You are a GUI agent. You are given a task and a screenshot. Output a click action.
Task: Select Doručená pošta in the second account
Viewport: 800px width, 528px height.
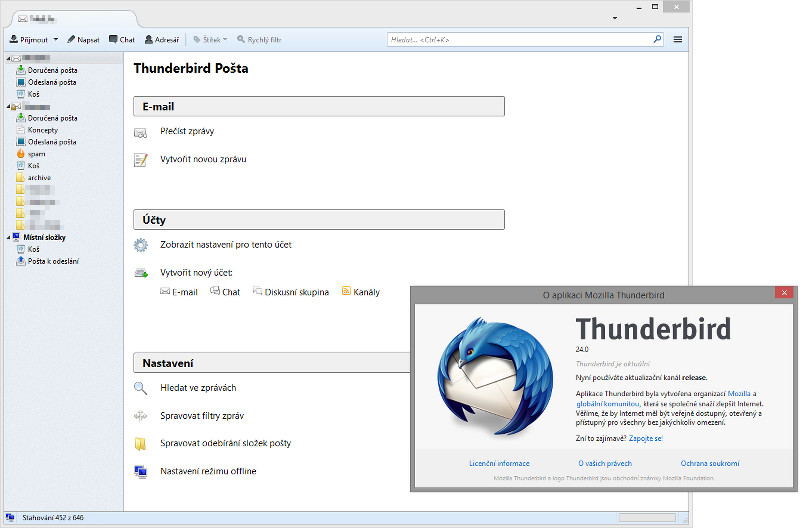coord(52,118)
